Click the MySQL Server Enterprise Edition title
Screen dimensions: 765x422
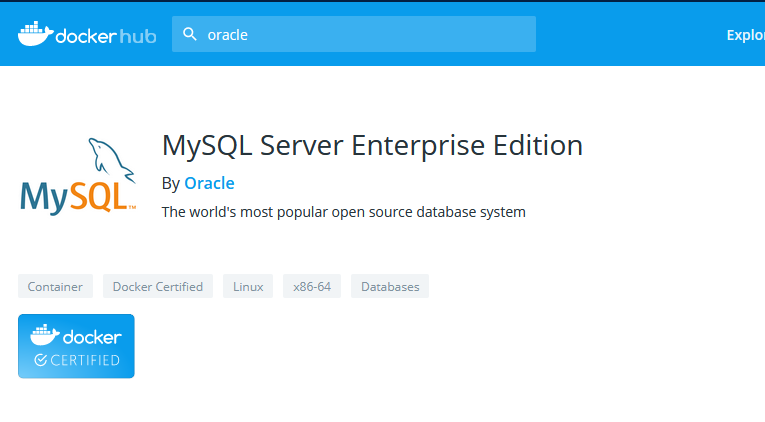(x=372, y=145)
